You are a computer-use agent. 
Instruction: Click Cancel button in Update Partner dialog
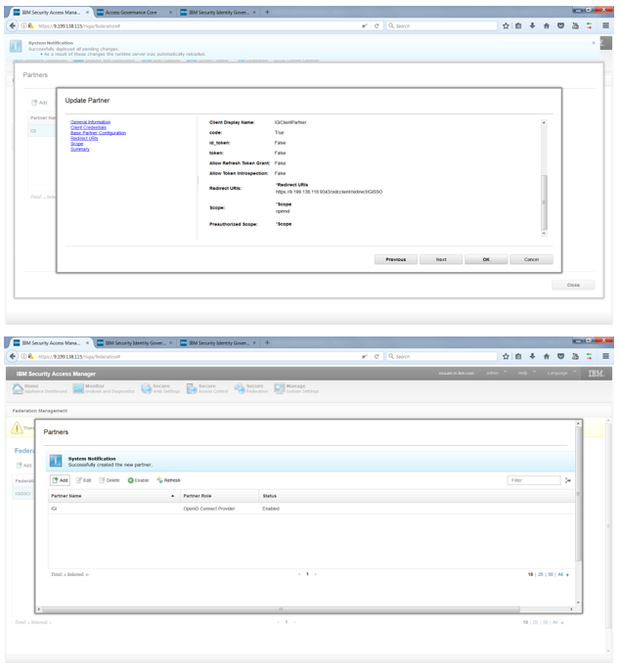coord(531,259)
